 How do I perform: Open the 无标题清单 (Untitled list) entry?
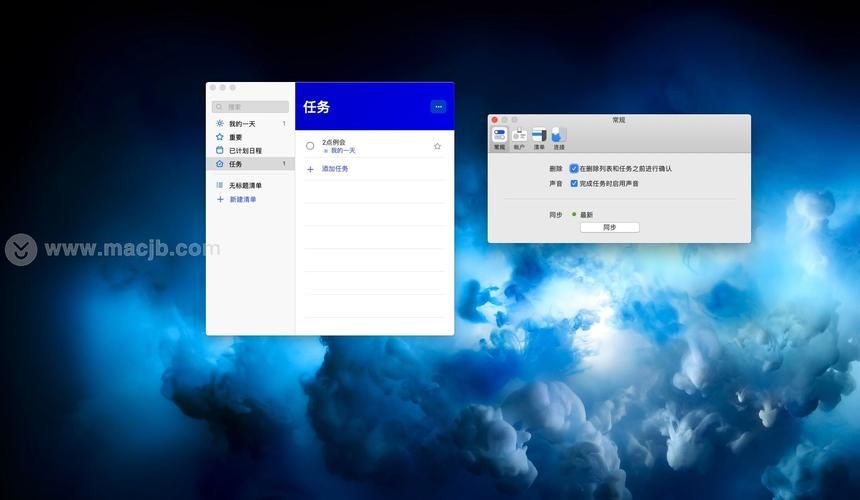[250, 185]
